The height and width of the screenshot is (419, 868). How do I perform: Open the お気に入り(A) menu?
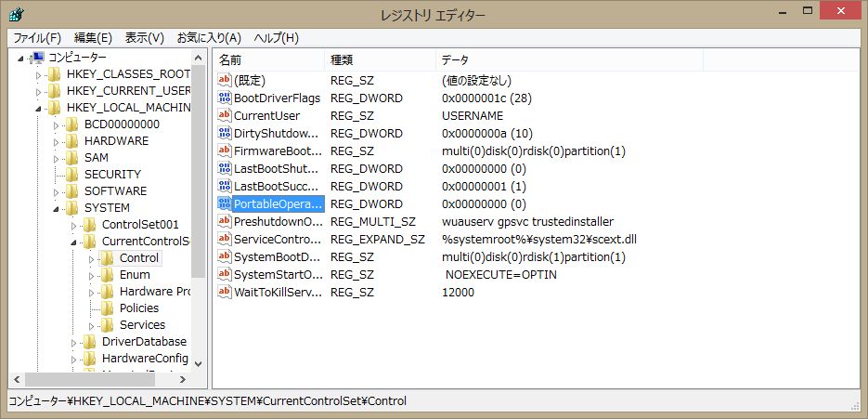pyautogui.click(x=209, y=38)
